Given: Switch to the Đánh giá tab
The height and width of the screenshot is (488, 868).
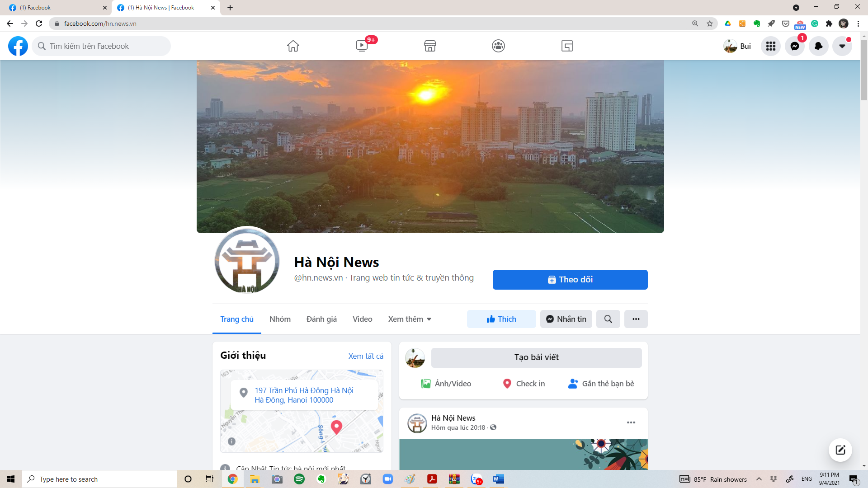Looking at the screenshot, I should tap(321, 319).
